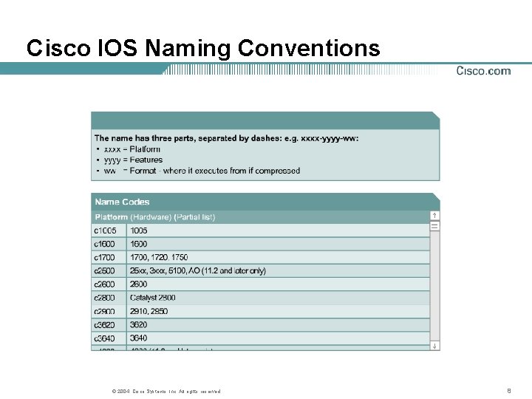Click the 'yyyy = Features' bullet line
532x399 pixels.
click(x=129, y=160)
